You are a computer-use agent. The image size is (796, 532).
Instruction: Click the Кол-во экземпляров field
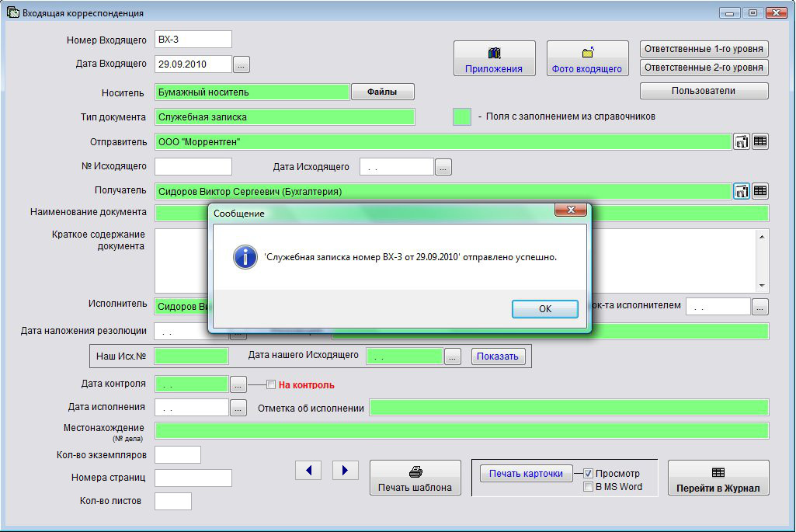point(178,455)
